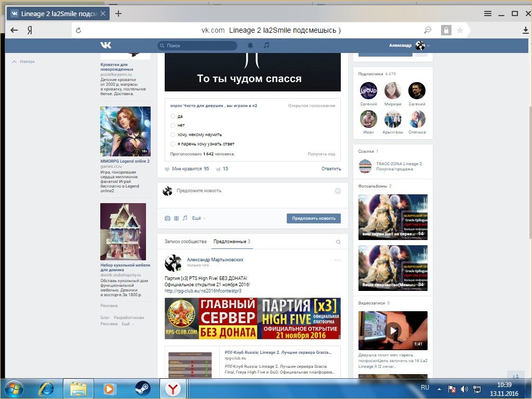Open Yandex home via Я button
Image resolution: width=532 pixels, height=399 pixels.
point(30,30)
